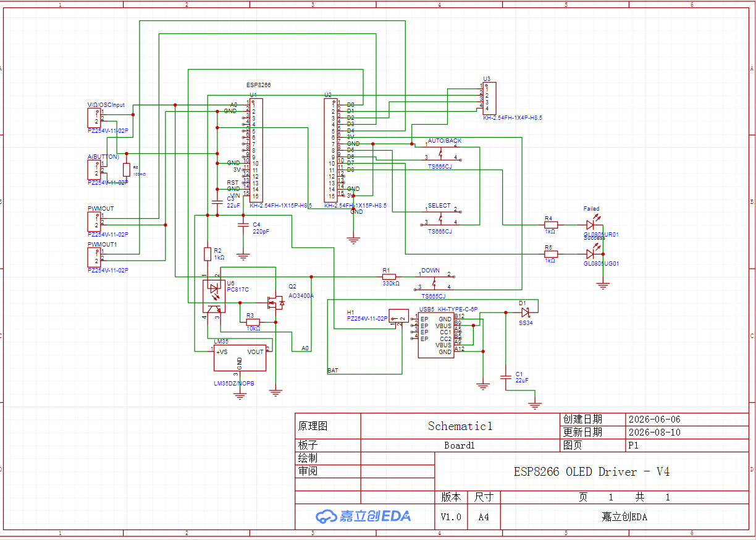The height and width of the screenshot is (540, 756).
Task: Click the '更新日期' label
Action: 582,432
